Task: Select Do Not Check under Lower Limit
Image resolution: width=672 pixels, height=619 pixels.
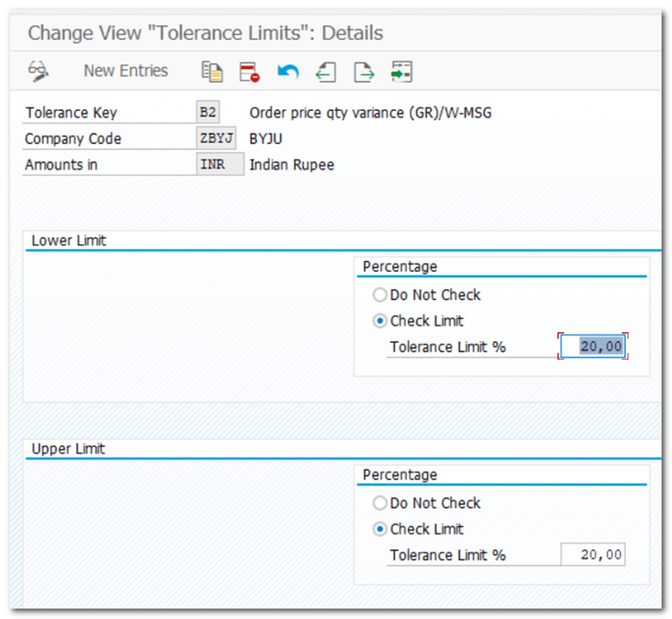Action: (380, 295)
